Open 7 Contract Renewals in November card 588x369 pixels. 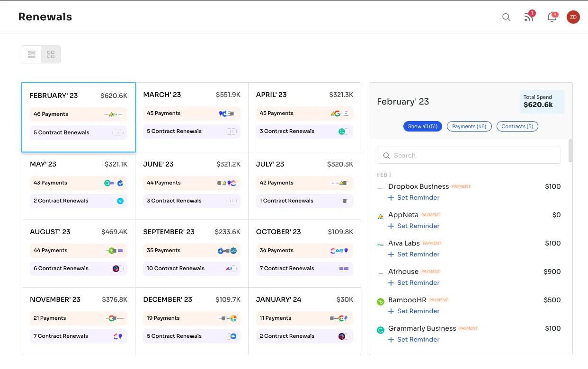[x=79, y=336]
